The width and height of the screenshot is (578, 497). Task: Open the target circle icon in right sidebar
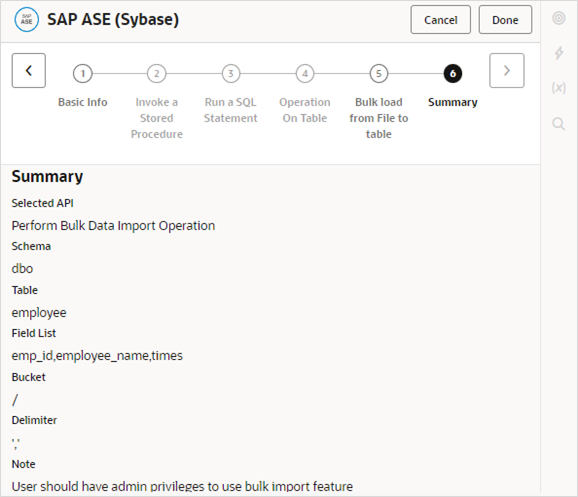coord(559,18)
